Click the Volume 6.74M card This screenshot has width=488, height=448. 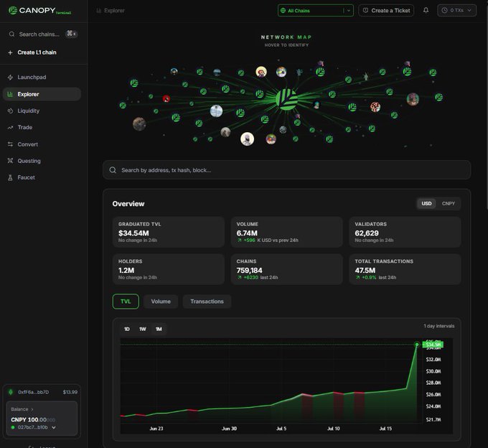pos(286,232)
